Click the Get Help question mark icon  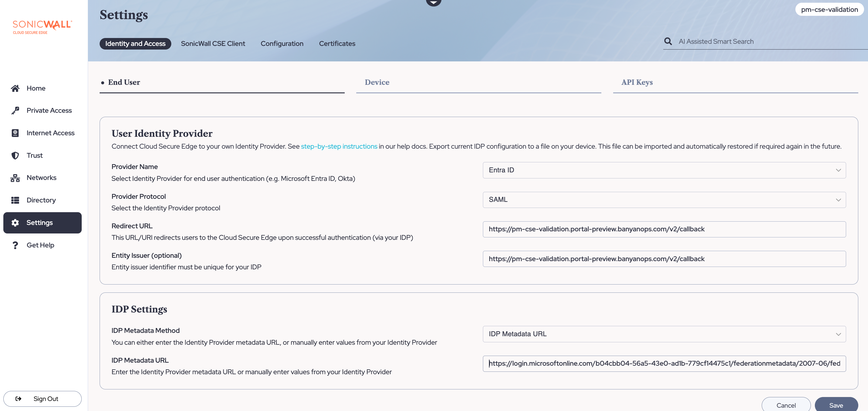(15, 245)
